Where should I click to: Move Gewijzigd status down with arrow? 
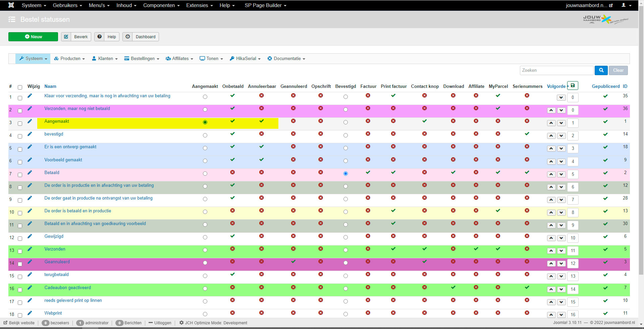click(561, 238)
